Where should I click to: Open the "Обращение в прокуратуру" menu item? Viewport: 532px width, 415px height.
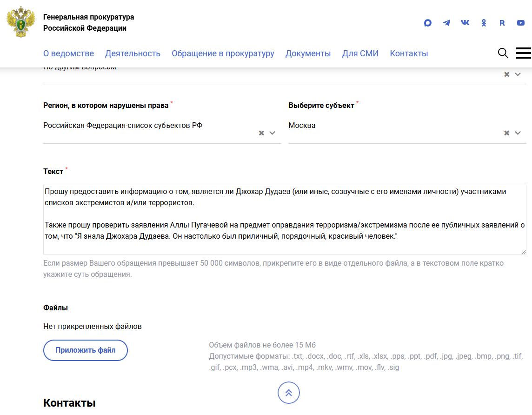pos(223,54)
